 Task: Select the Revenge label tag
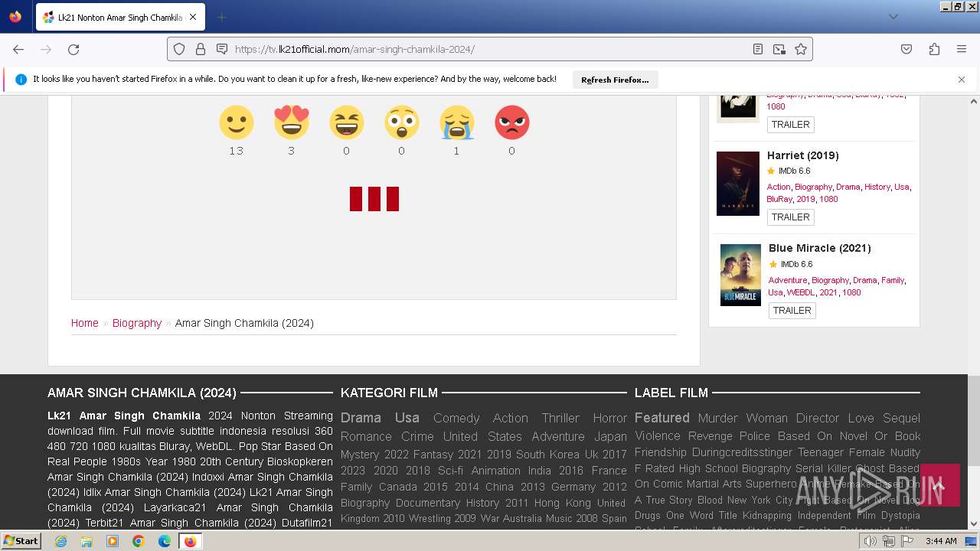coord(710,435)
